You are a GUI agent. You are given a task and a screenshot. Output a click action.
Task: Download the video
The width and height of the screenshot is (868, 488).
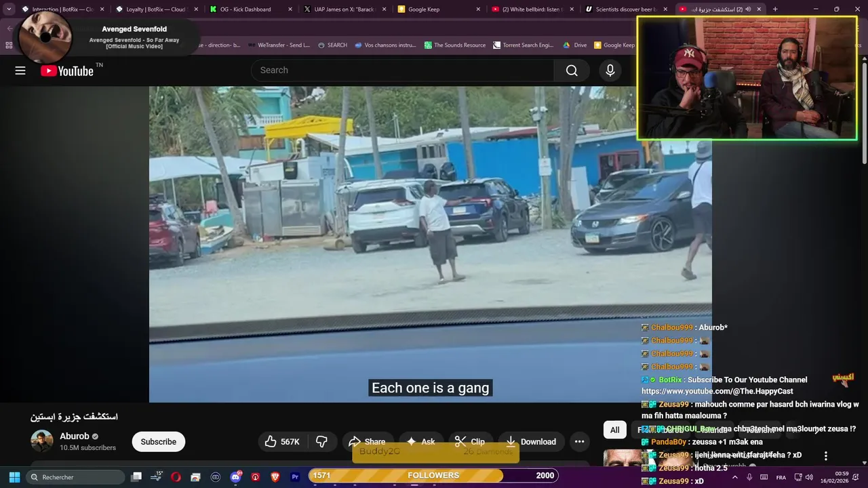(531, 442)
